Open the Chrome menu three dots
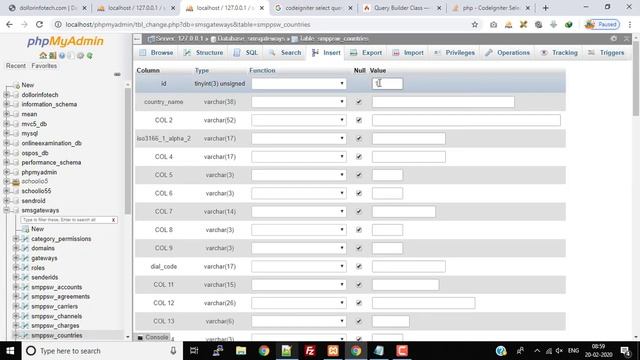The width and height of the screenshot is (640, 360). [x=630, y=24]
